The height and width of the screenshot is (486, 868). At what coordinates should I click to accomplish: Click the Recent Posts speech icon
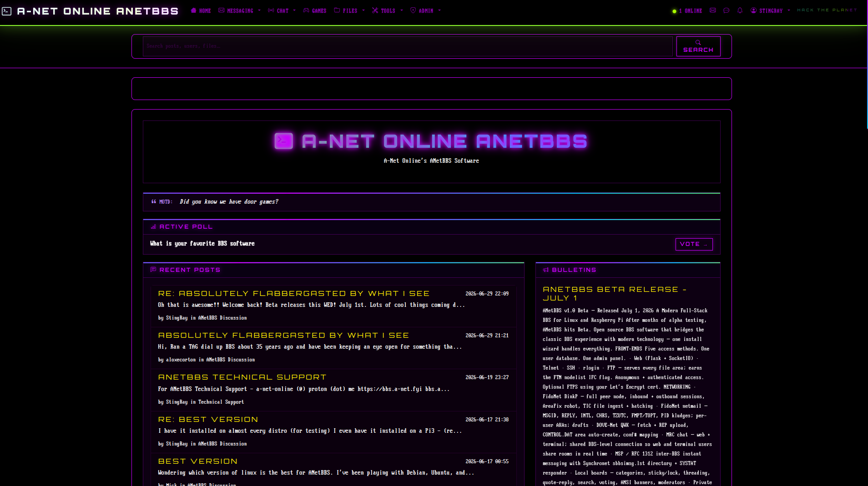(x=153, y=270)
